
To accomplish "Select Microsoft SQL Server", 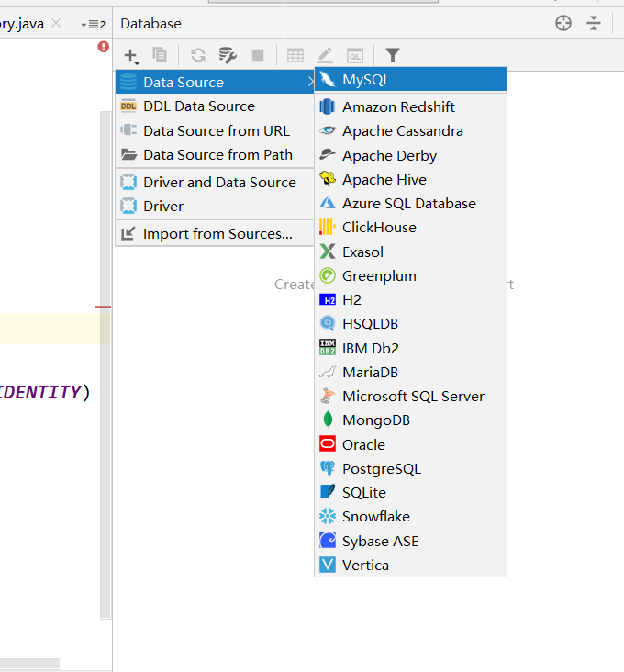I will coord(411,396).
